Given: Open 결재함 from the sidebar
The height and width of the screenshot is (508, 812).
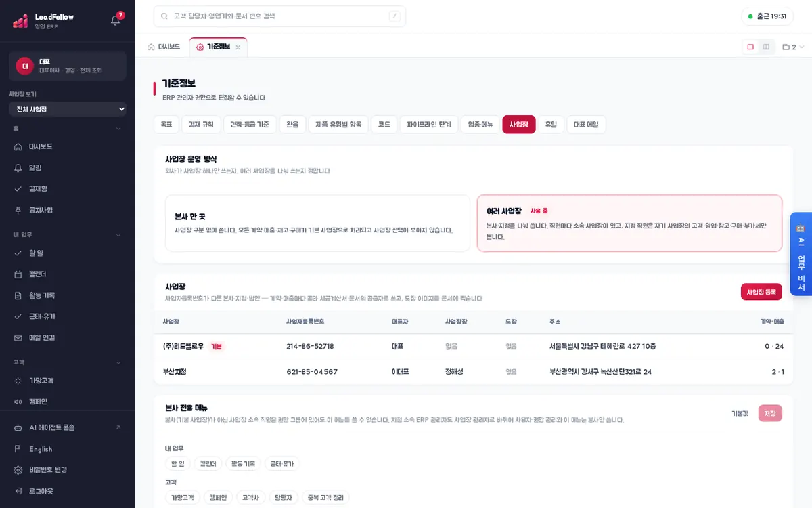Looking at the screenshot, I should pyautogui.click(x=68, y=188).
